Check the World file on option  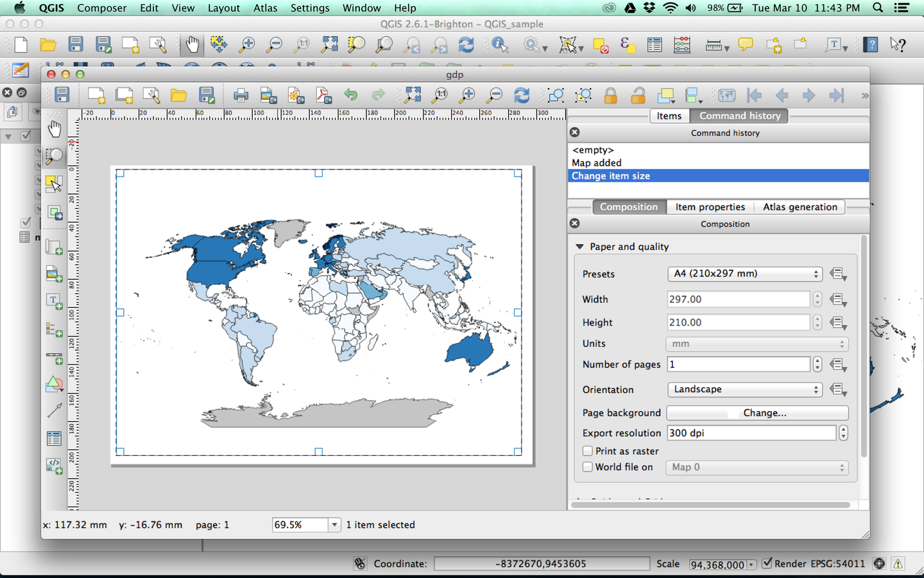click(x=588, y=467)
